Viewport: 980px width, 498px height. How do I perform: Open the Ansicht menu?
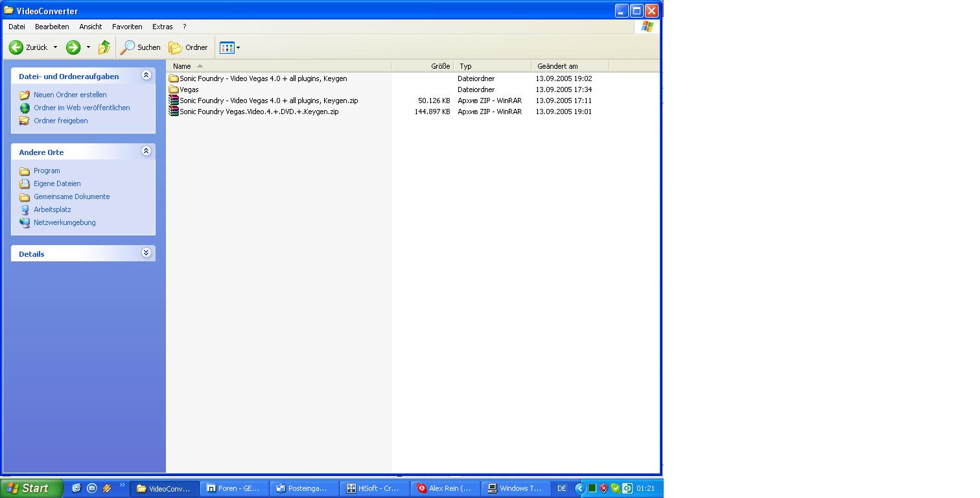(91, 27)
